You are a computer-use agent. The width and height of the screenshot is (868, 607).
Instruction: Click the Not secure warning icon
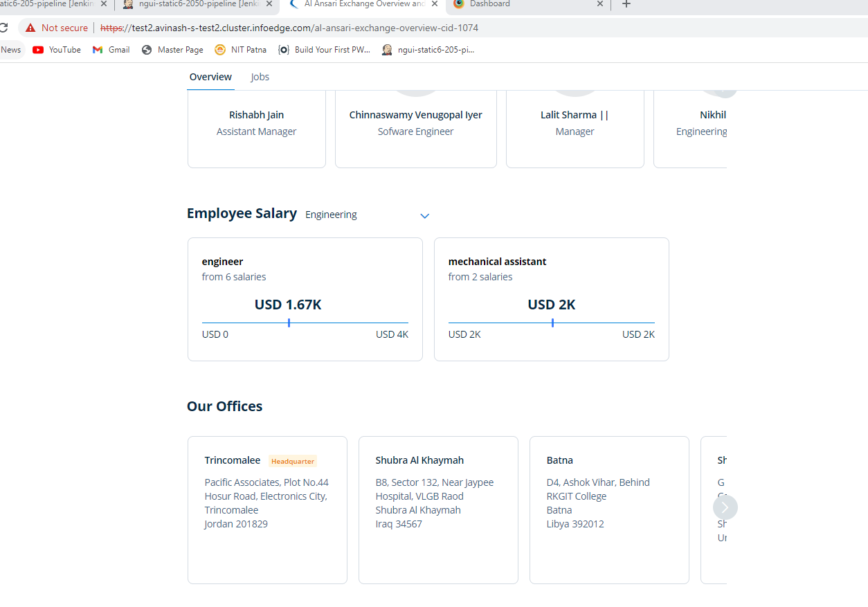tap(30, 28)
